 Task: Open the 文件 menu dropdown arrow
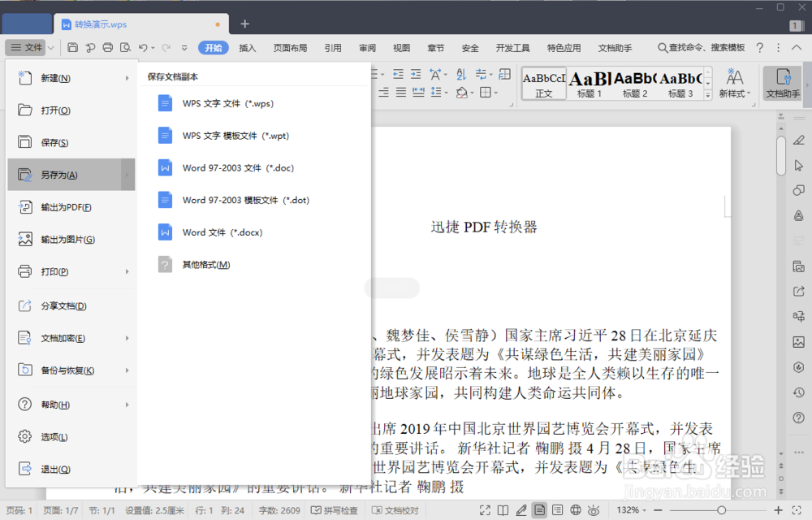[50, 48]
